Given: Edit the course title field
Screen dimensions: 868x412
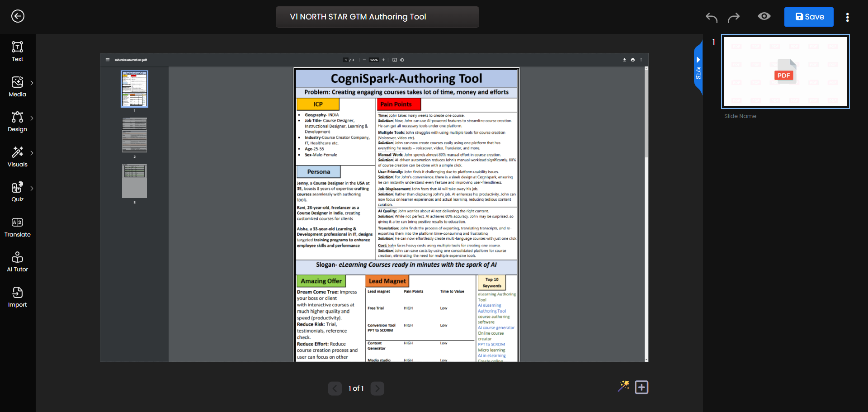Looking at the screenshot, I should point(377,17).
